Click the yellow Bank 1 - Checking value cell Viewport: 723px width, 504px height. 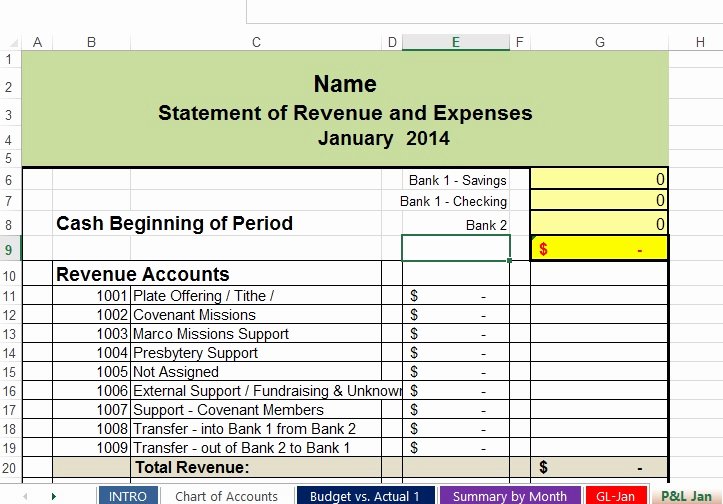599,200
